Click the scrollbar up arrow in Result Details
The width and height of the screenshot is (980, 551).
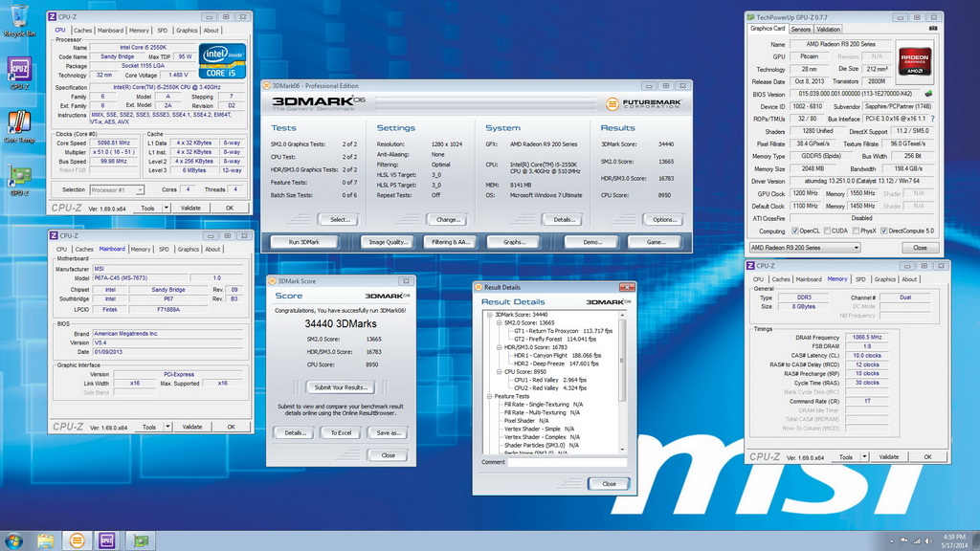622,316
